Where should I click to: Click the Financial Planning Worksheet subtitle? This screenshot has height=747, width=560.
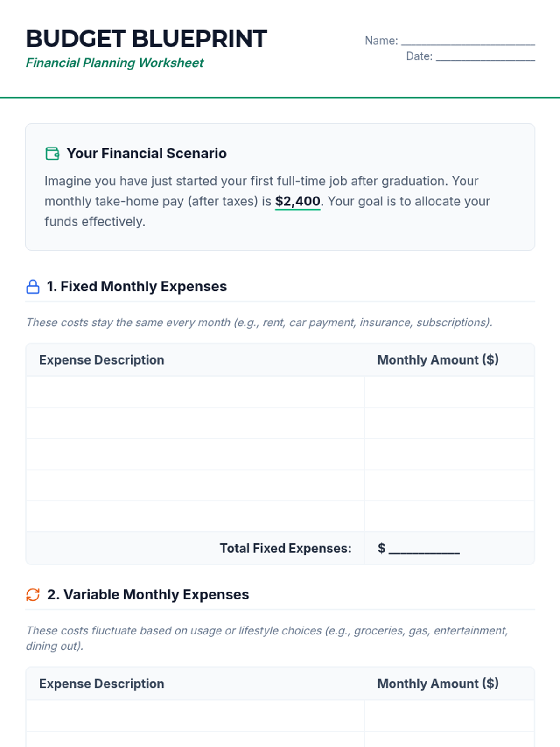point(115,63)
